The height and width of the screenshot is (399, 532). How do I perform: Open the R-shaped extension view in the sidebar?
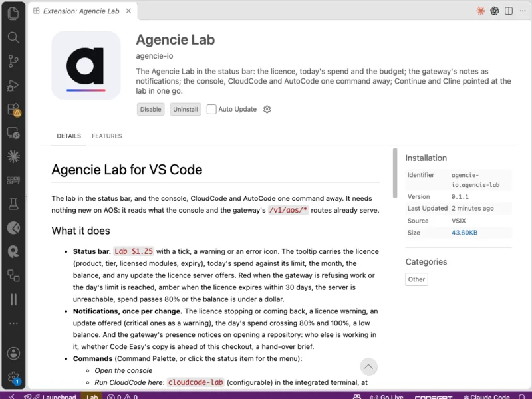coord(13,252)
